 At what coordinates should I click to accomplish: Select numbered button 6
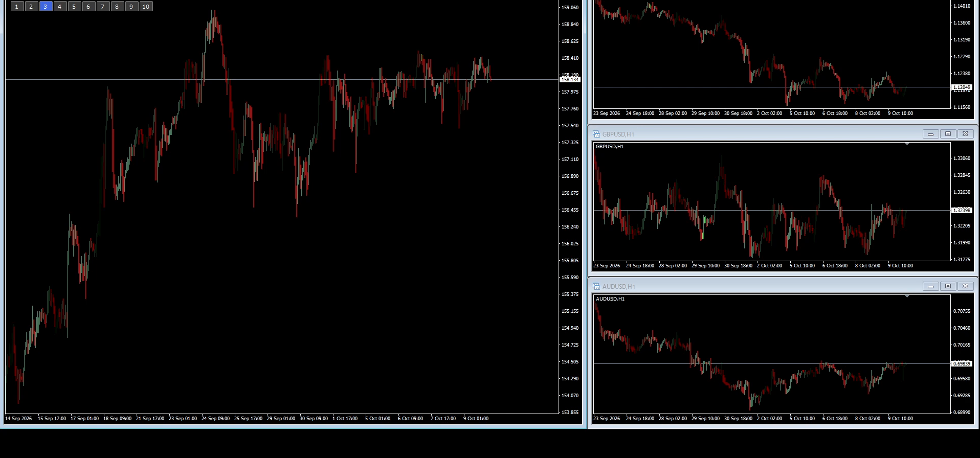click(88, 7)
